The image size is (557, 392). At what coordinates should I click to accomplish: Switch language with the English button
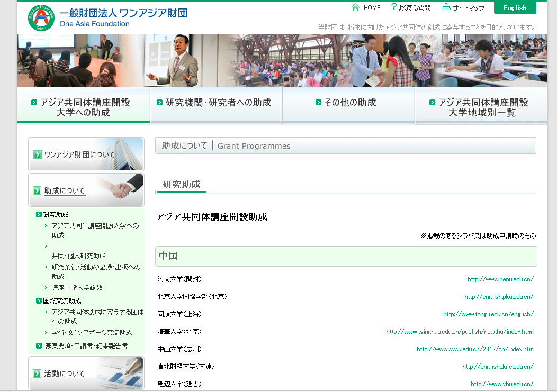point(515,8)
